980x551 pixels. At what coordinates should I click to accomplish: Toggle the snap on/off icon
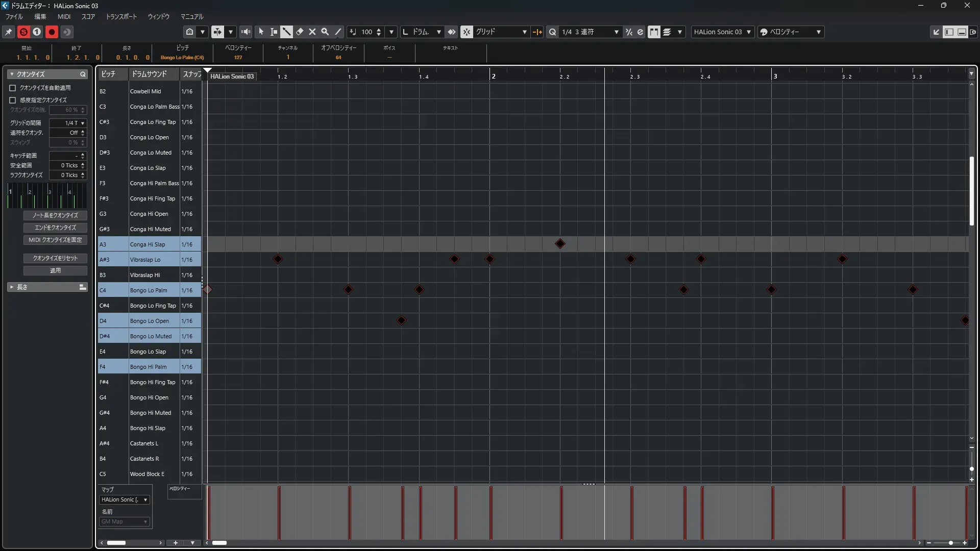click(x=467, y=32)
